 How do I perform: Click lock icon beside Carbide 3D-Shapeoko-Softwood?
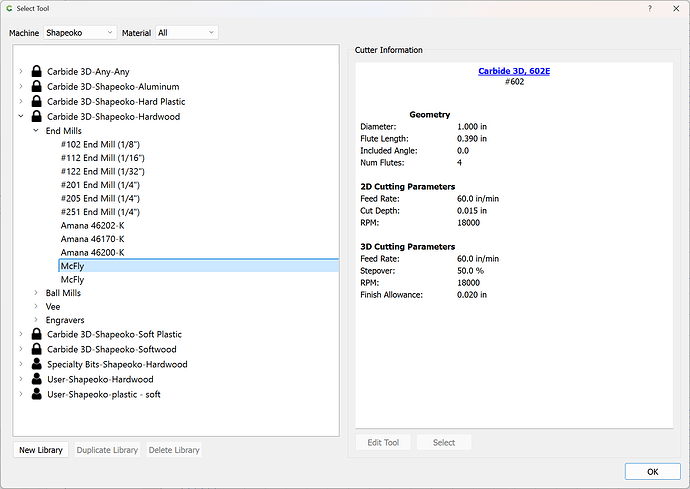pyautogui.click(x=37, y=349)
